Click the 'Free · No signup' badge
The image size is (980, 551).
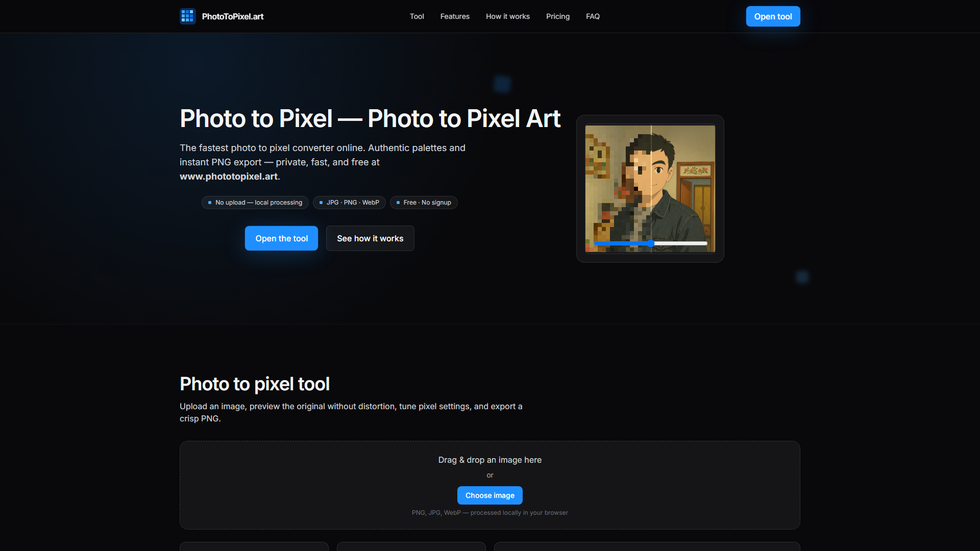(424, 203)
